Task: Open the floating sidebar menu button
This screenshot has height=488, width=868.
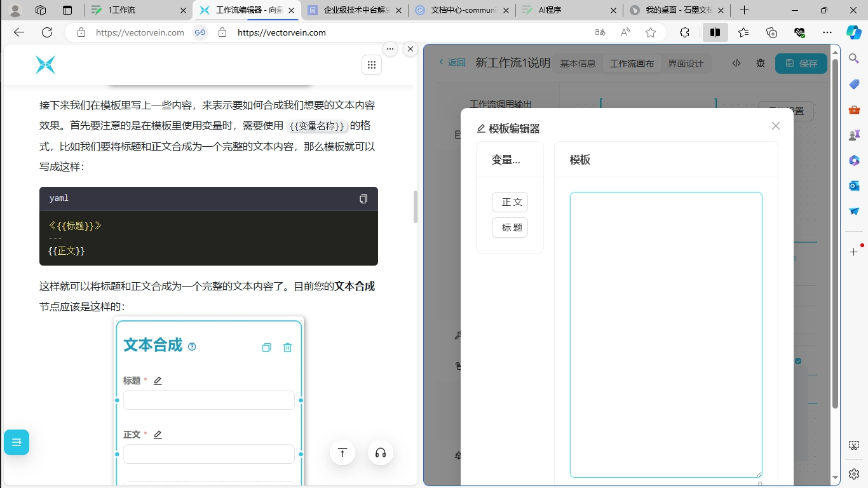Action: coord(17,442)
